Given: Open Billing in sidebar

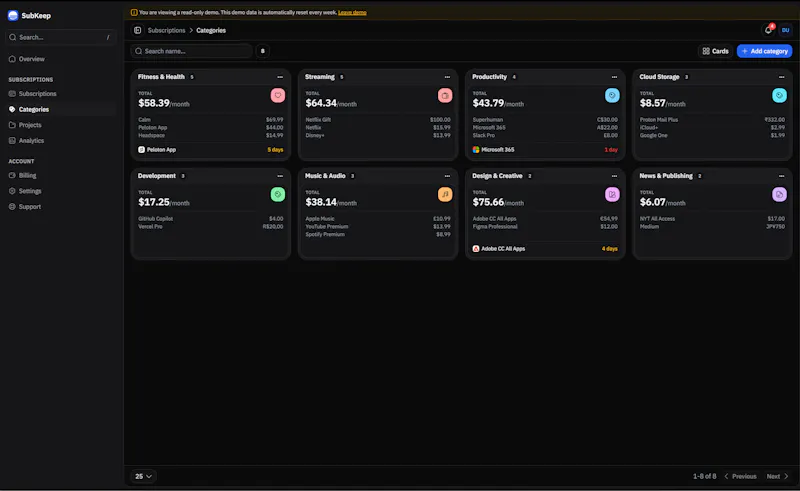Looking at the screenshot, I should pos(61,176).
